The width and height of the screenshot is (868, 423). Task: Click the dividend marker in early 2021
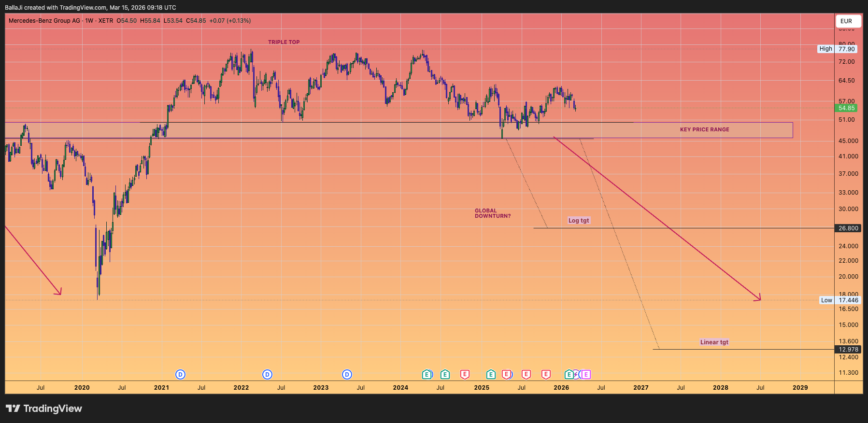[180, 374]
